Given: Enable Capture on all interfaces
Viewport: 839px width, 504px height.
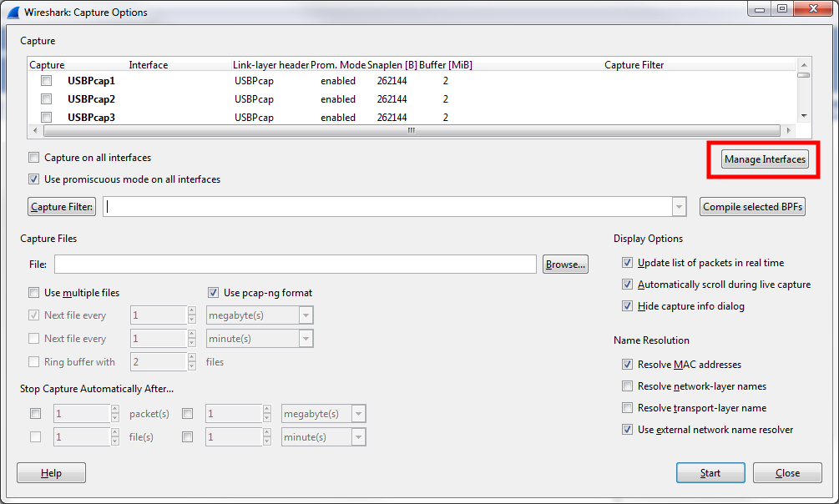Looking at the screenshot, I should coord(33,158).
